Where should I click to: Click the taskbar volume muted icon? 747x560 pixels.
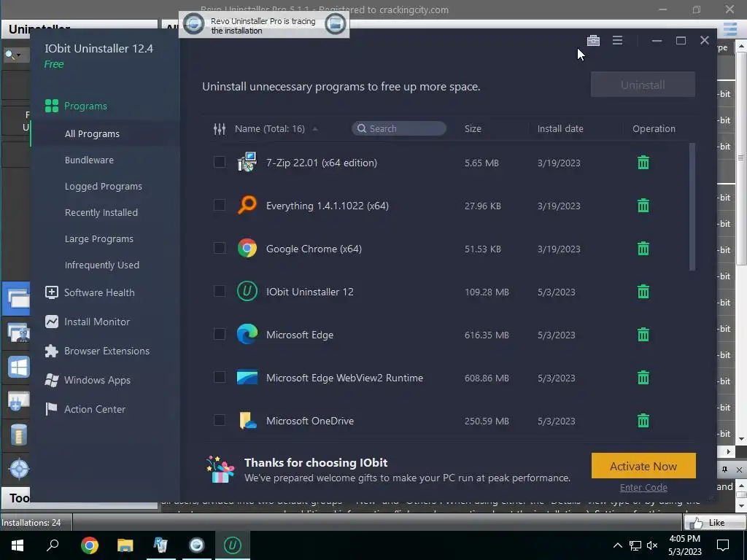[652, 545]
